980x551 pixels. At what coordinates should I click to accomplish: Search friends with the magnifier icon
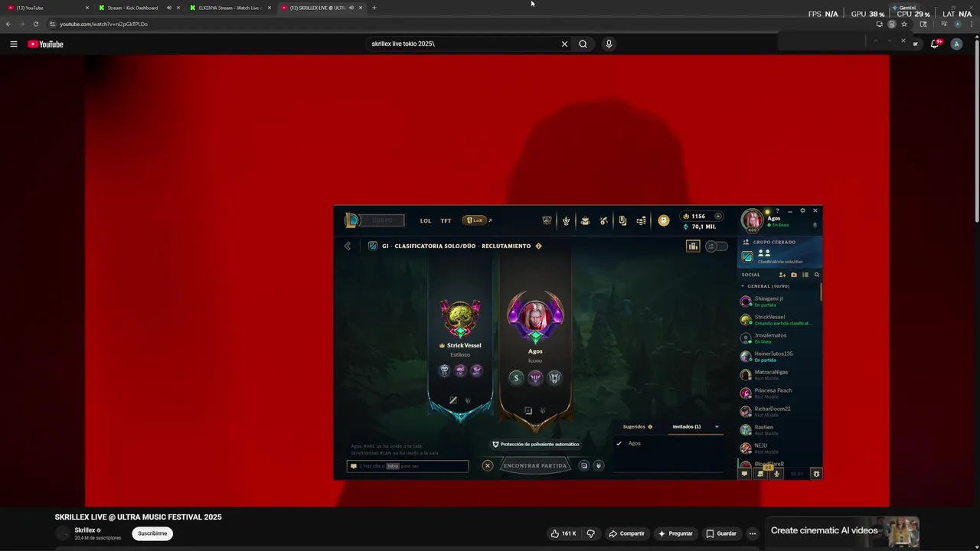click(817, 275)
